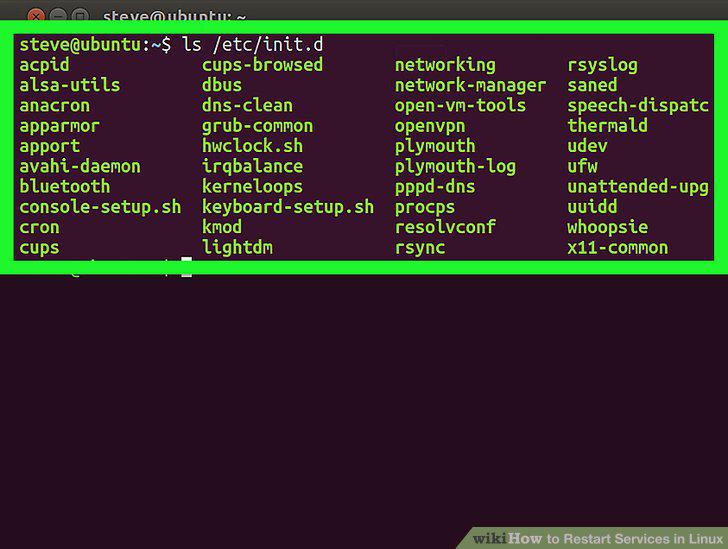Screen dimensions: 728x549
Task: Select the "network-manager" entry
Action: point(470,85)
